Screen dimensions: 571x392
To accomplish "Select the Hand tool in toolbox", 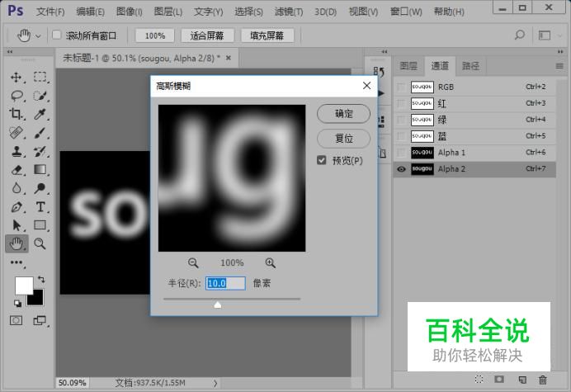I will (17, 243).
